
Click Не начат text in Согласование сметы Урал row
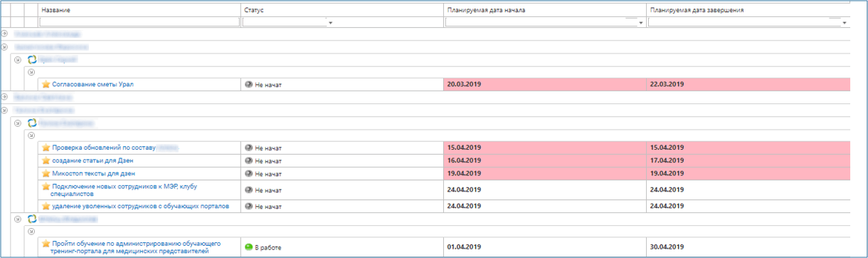click(x=268, y=85)
